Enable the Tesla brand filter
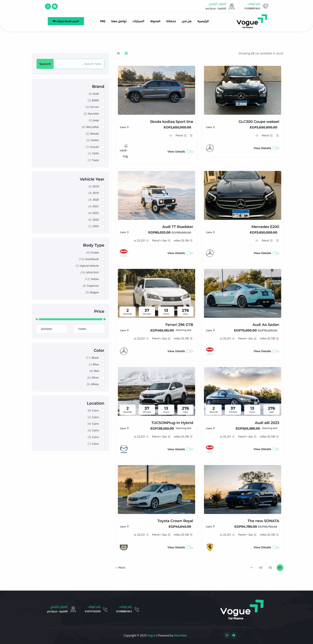This screenshot has width=313, height=644. (103, 160)
